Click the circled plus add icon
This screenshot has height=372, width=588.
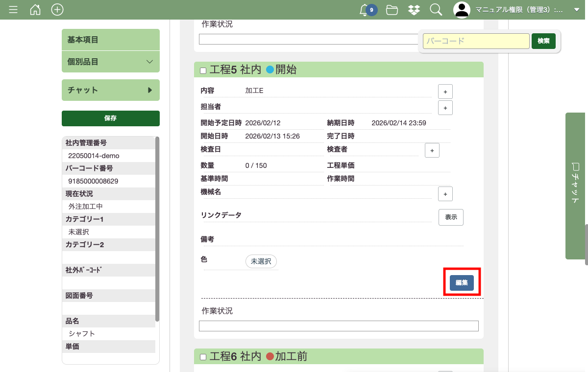pyautogui.click(x=57, y=10)
